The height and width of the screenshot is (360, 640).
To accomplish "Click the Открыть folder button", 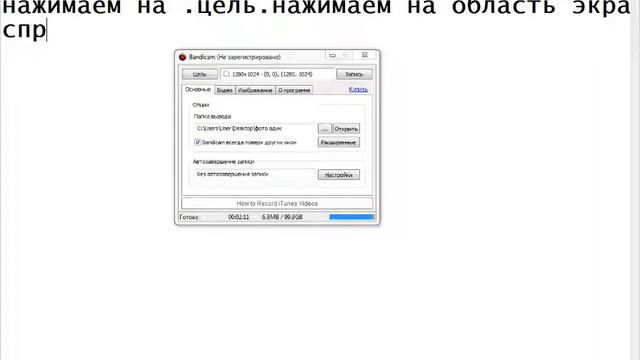I will coord(346,129).
